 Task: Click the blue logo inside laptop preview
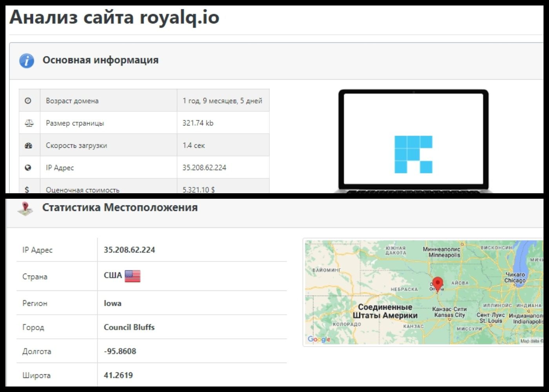[413, 154]
